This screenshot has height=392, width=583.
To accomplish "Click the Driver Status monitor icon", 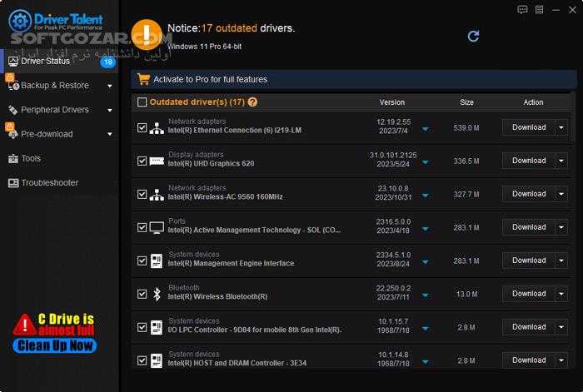I will [x=13, y=61].
